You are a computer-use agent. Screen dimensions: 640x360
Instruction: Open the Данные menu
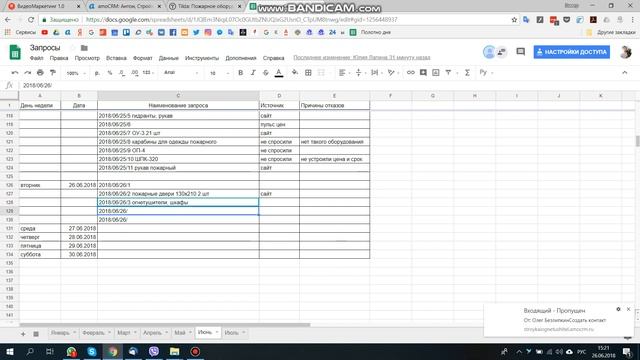(x=169, y=58)
